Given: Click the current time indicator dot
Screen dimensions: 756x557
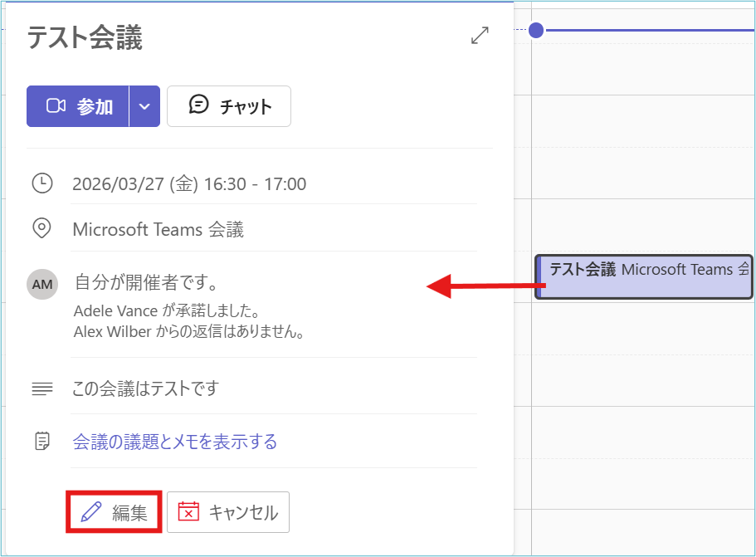Looking at the screenshot, I should point(536,31).
